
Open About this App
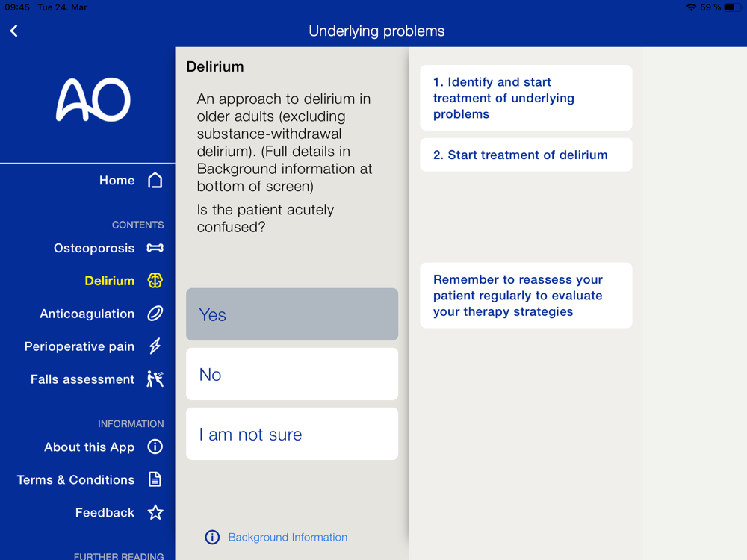pos(89,447)
